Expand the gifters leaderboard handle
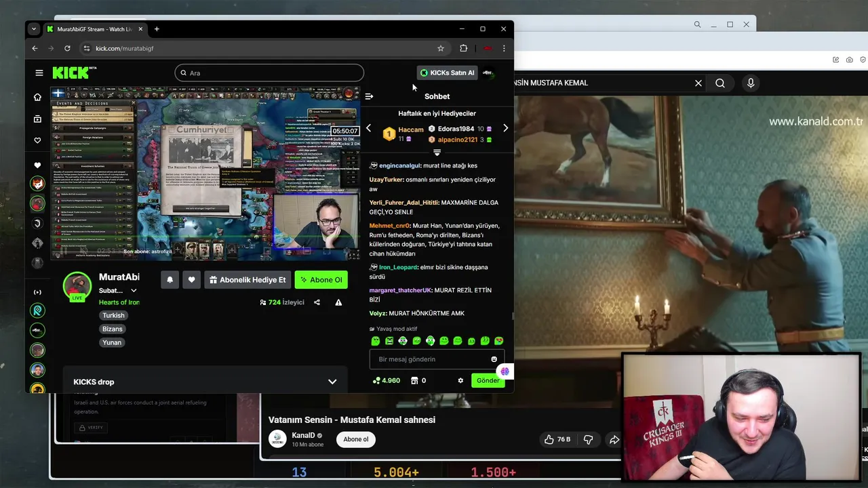868x488 pixels. [x=437, y=152]
